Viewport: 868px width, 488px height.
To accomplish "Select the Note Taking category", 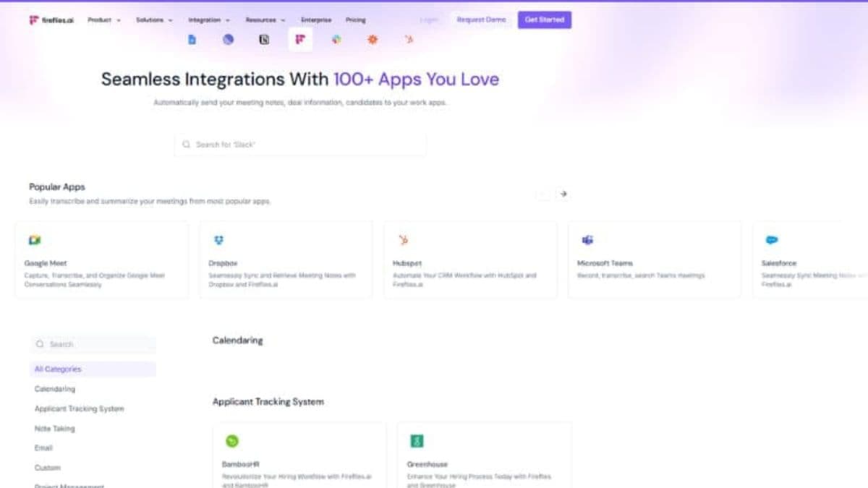I will pos(55,428).
